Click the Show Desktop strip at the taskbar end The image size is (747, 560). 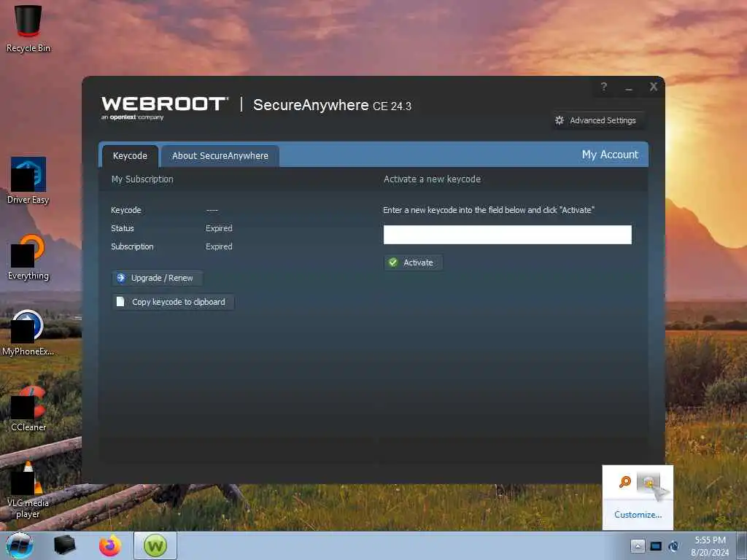[x=741, y=545]
